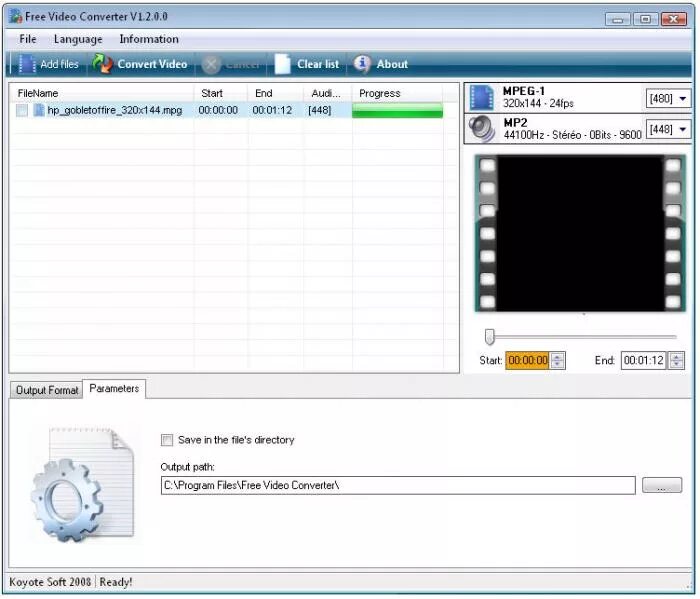The image size is (700, 599).
Task: Click the video position slider handle
Action: pos(490,337)
